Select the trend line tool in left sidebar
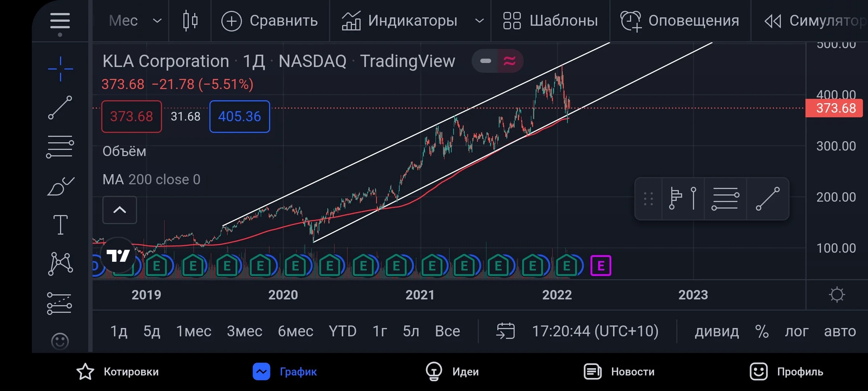The width and height of the screenshot is (868, 391). tap(60, 108)
